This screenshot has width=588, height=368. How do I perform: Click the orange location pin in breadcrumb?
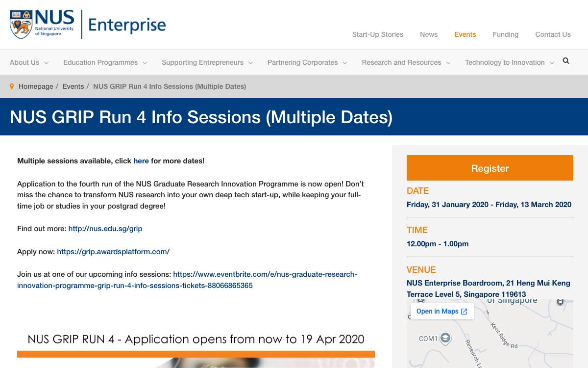tap(12, 86)
